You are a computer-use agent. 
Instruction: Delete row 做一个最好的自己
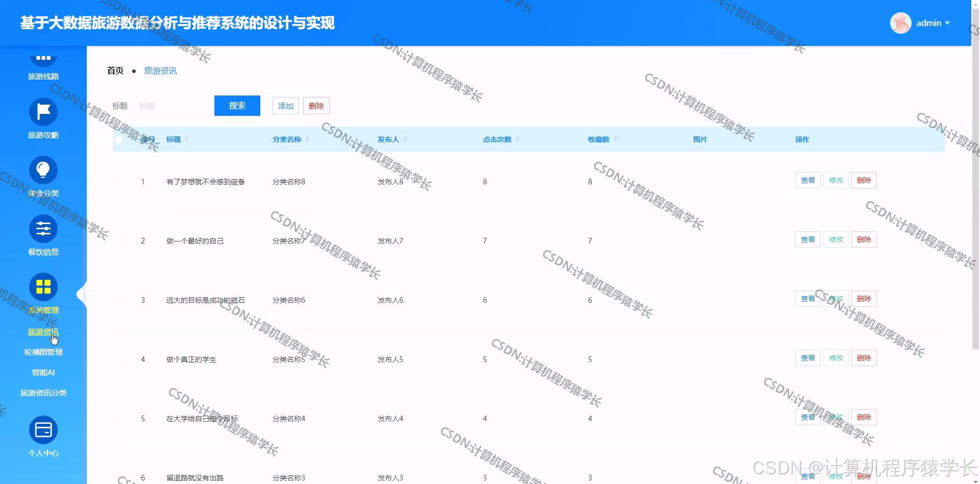pos(864,239)
